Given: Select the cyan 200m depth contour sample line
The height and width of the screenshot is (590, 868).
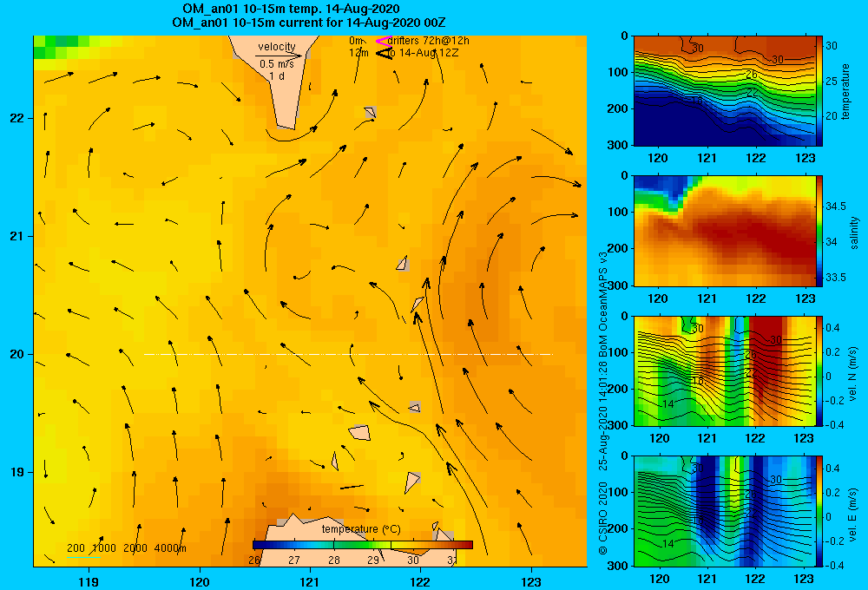Looking at the screenshot, I should 83,557.
